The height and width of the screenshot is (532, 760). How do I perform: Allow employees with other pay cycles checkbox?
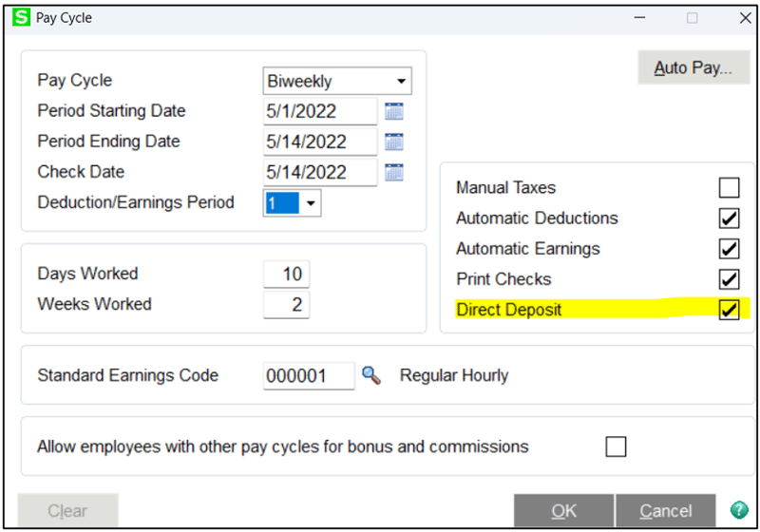(616, 446)
